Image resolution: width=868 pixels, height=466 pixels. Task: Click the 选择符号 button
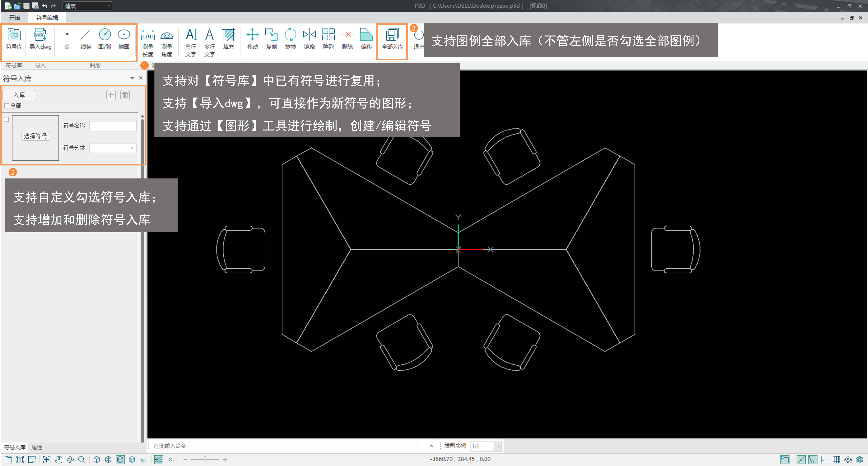[35, 136]
